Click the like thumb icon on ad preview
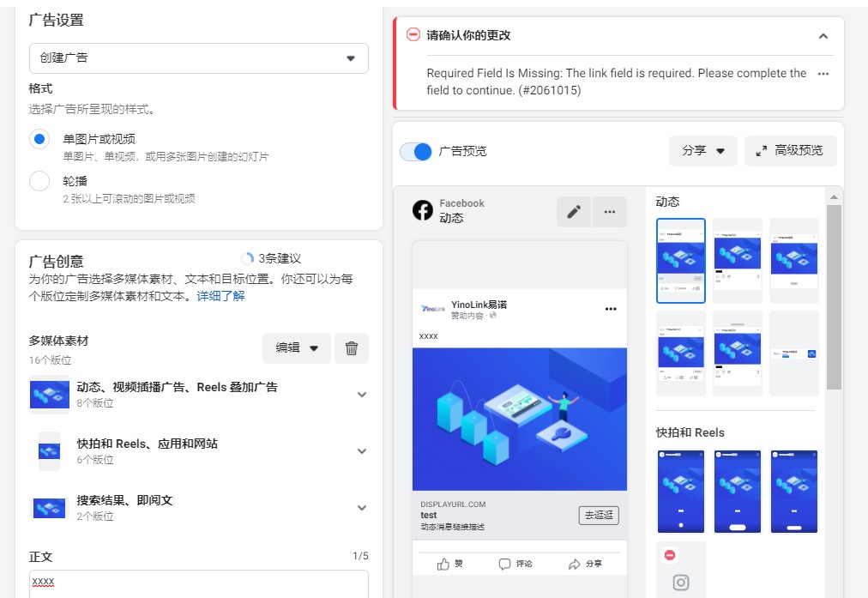Viewport: 868px width, 598px height. click(443, 565)
